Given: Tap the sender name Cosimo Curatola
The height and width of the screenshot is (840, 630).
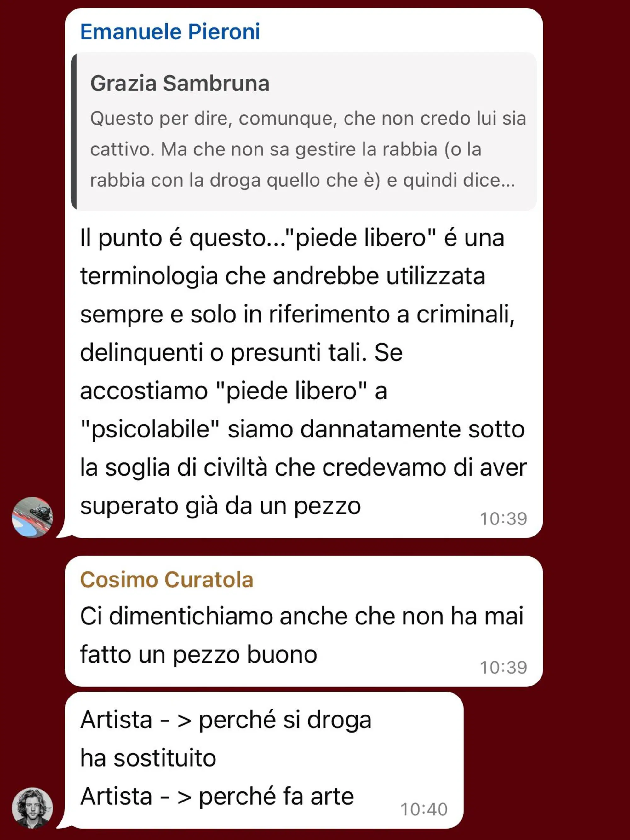Looking at the screenshot, I should 167,580.
